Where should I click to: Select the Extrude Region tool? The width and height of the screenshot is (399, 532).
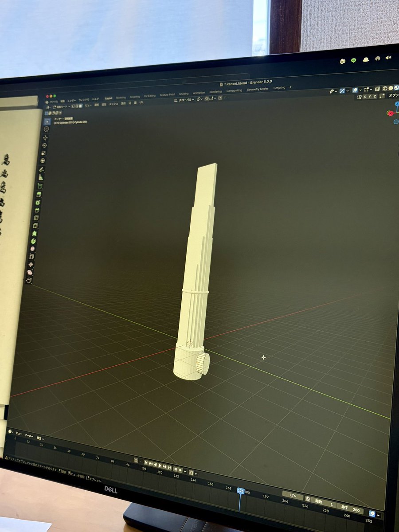(39, 195)
